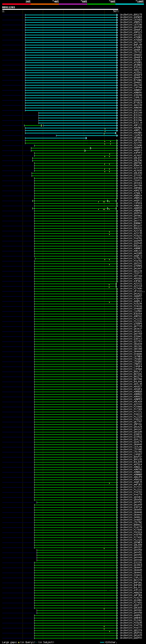Screen dimensions: 146x644
Task: Select hit UniRef100_B9S1T5
Action: 131,15
